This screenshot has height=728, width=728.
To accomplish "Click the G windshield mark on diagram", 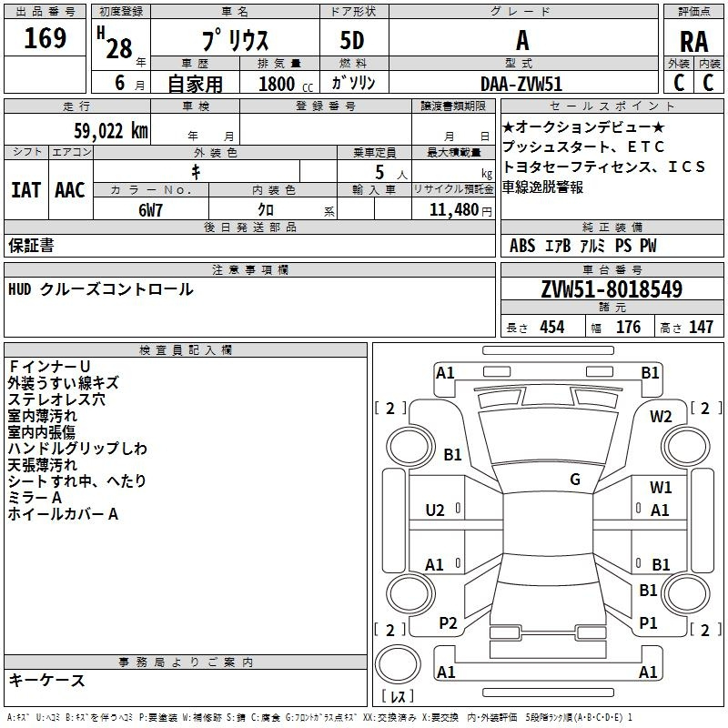I will (x=575, y=480).
